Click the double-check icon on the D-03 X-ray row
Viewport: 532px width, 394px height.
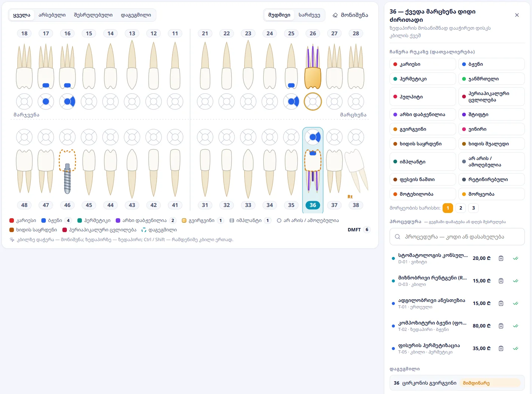coord(515,281)
